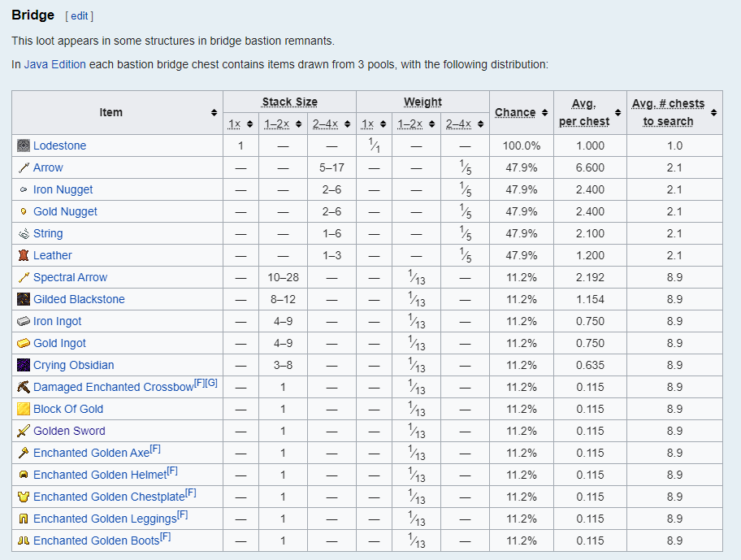The width and height of the screenshot is (741, 560).
Task: Sort by Avg. # chests to search
Action: coord(713,112)
